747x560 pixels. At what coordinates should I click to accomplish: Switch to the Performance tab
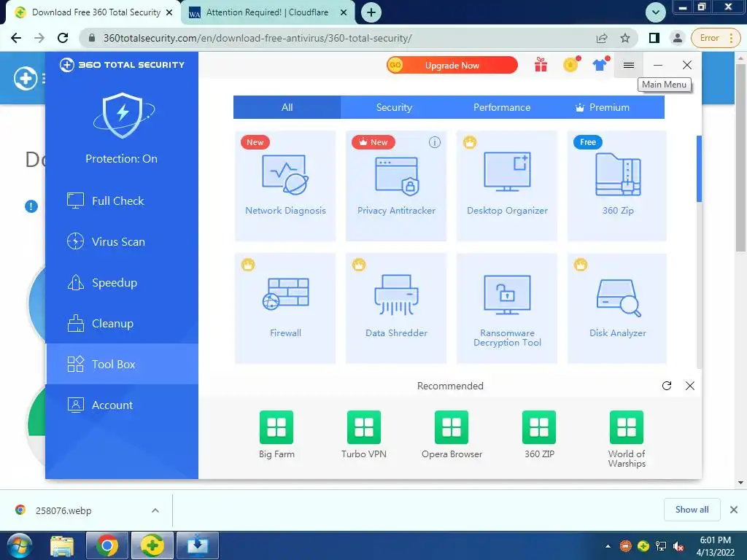click(x=502, y=107)
